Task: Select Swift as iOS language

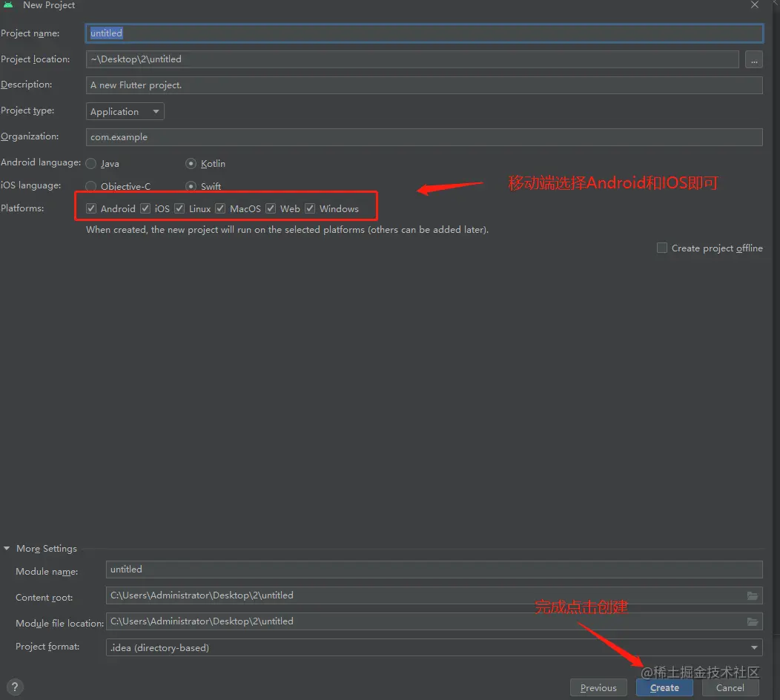Action: (x=191, y=187)
